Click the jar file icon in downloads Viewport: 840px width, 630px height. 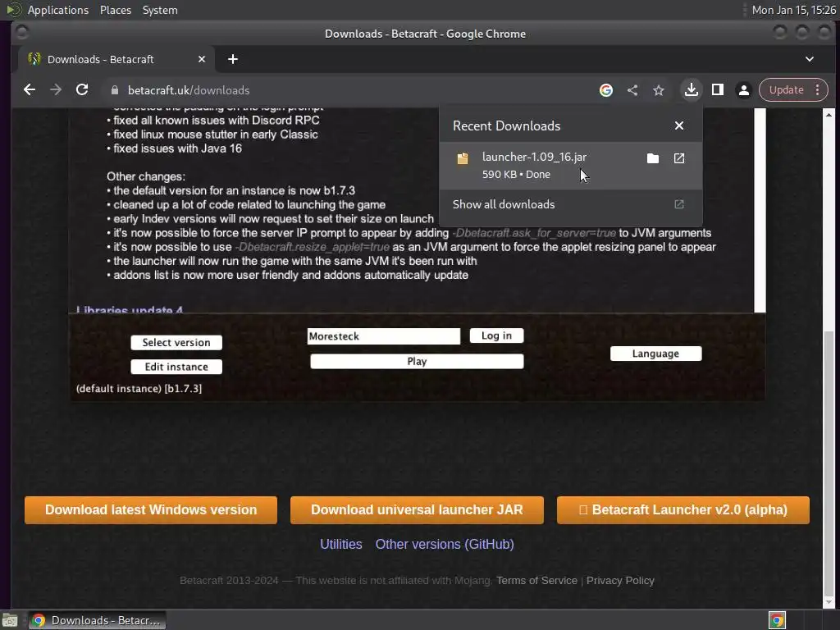click(x=463, y=158)
